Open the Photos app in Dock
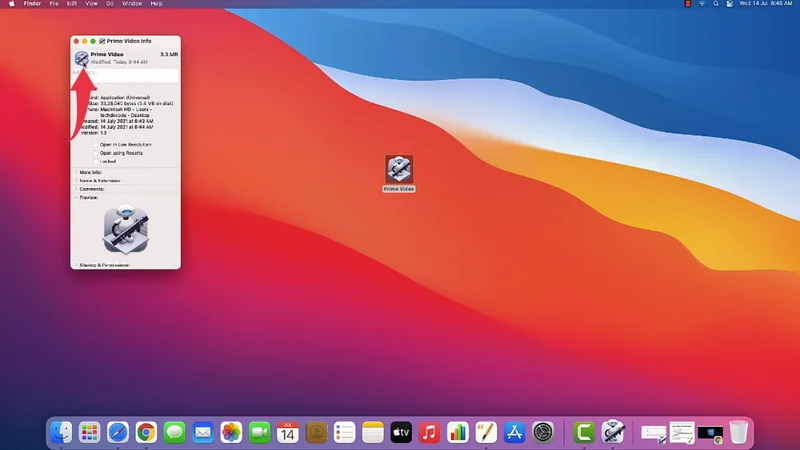This screenshot has height=450, width=800. [231, 432]
